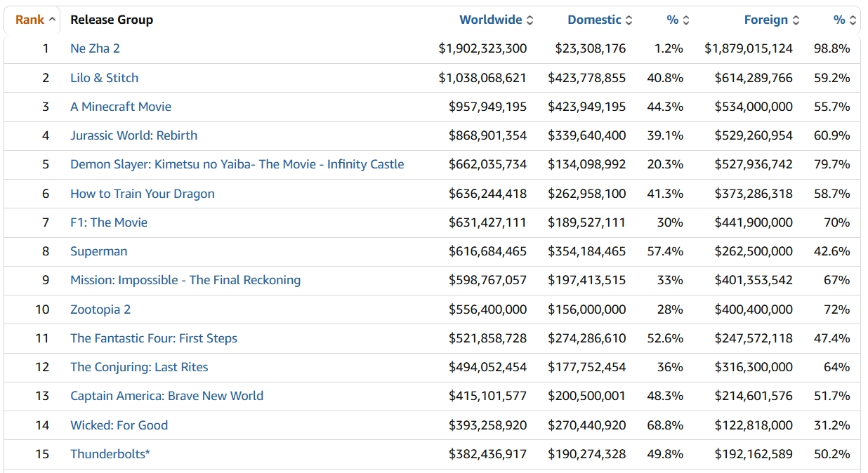Open the Lilo & Stitch link
This screenshot has width=868, height=473.
point(104,78)
